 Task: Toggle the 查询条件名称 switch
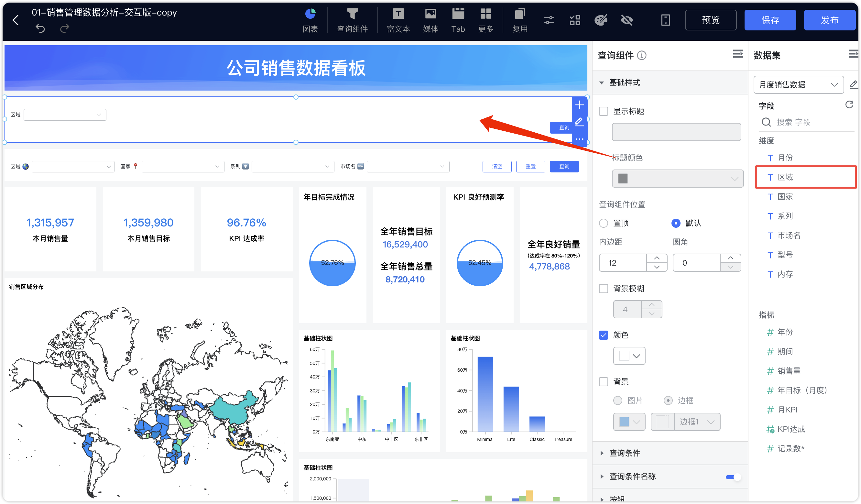[x=733, y=477]
